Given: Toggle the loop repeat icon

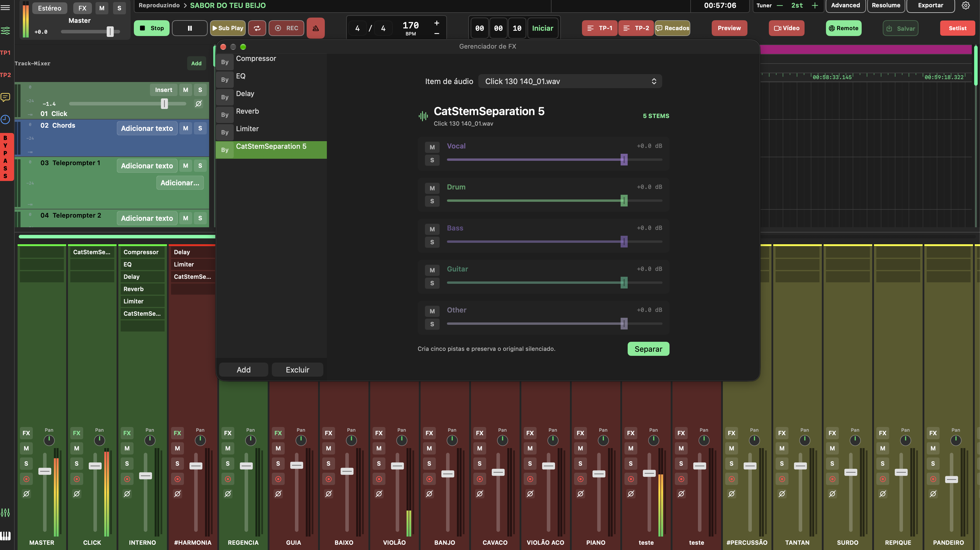Looking at the screenshot, I should (x=257, y=28).
